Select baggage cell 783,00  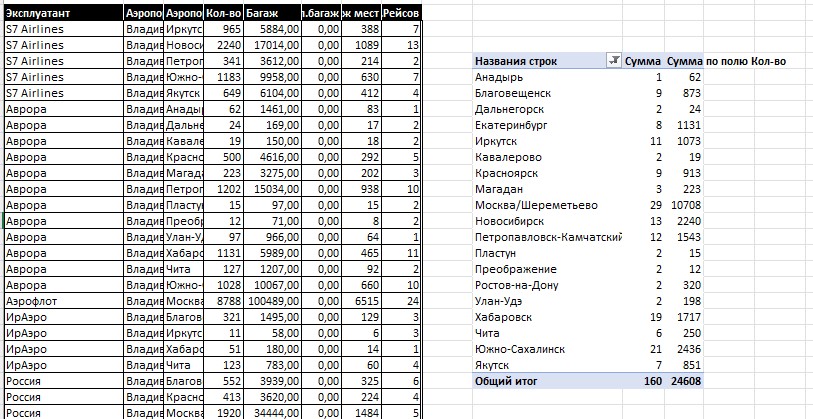tap(272, 365)
